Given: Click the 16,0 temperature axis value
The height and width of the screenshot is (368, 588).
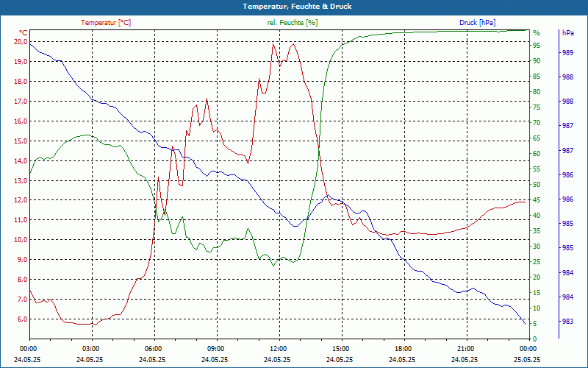Looking at the screenshot, I should click(x=20, y=121).
